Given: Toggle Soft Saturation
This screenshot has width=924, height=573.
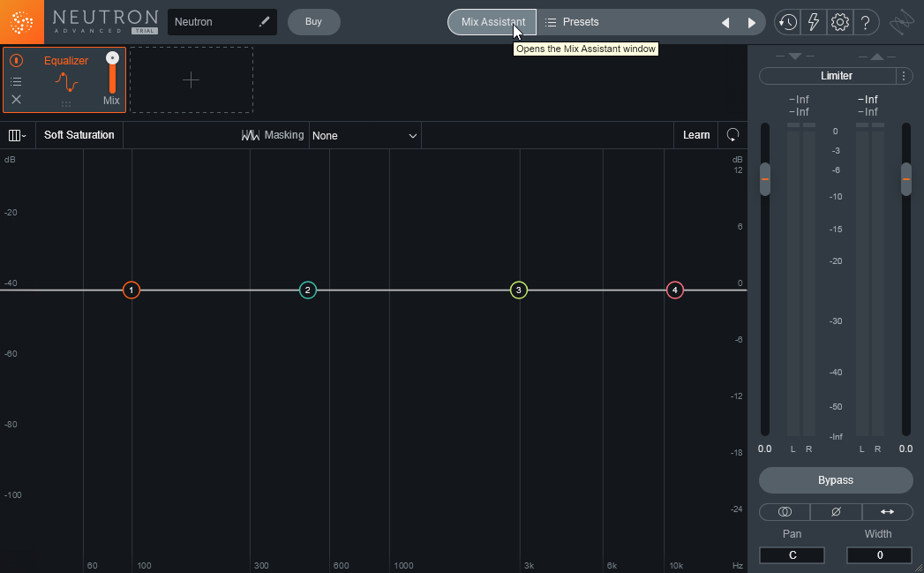Looking at the screenshot, I should 79,135.
